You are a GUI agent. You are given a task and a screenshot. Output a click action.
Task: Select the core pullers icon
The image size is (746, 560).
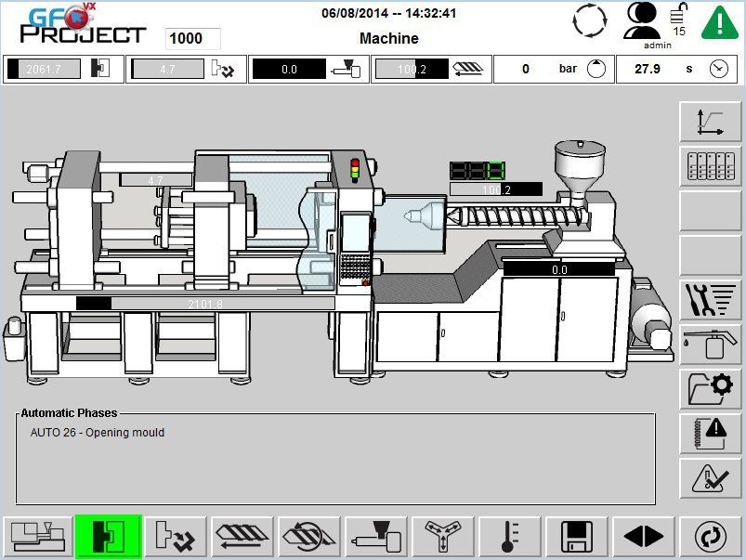(443, 536)
